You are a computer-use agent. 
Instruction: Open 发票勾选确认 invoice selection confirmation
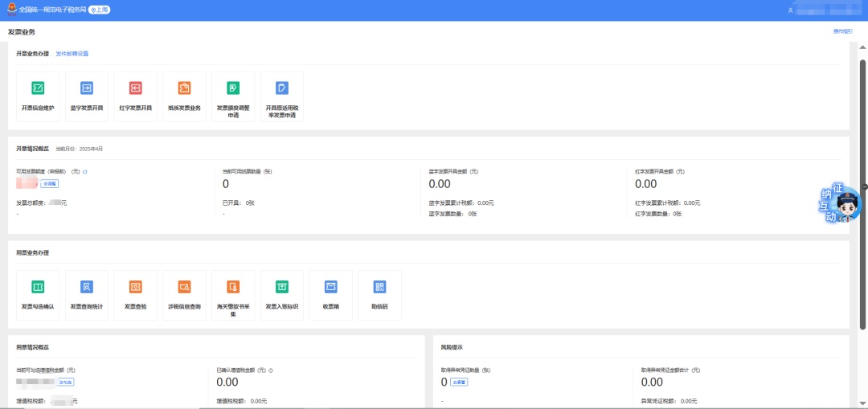[38, 294]
